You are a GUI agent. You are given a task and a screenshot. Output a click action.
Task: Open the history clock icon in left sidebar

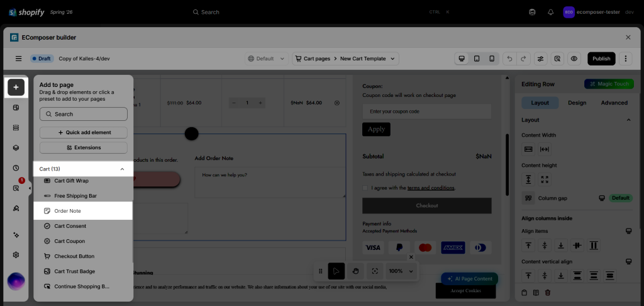pos(16,168)
